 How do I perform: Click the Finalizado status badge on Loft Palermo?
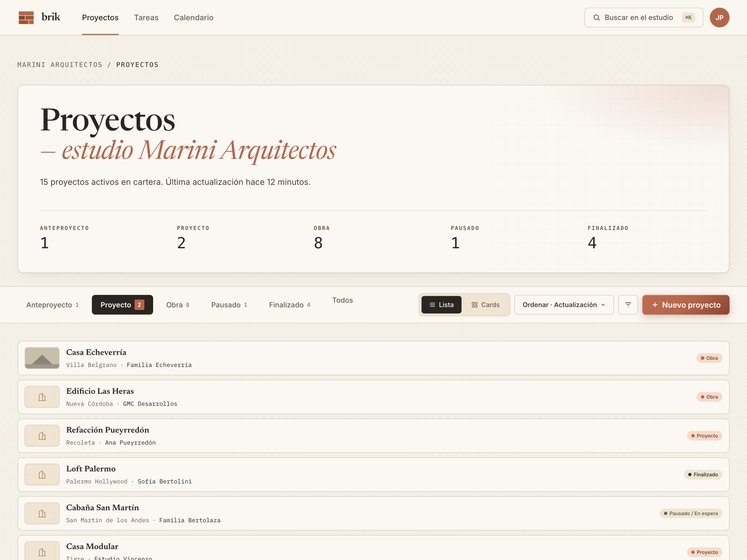click(x=703, y=474)
